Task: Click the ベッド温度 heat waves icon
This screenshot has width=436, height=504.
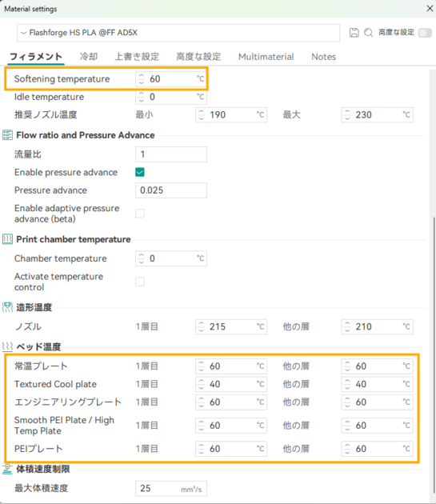Action: click(x=7, y=346)
